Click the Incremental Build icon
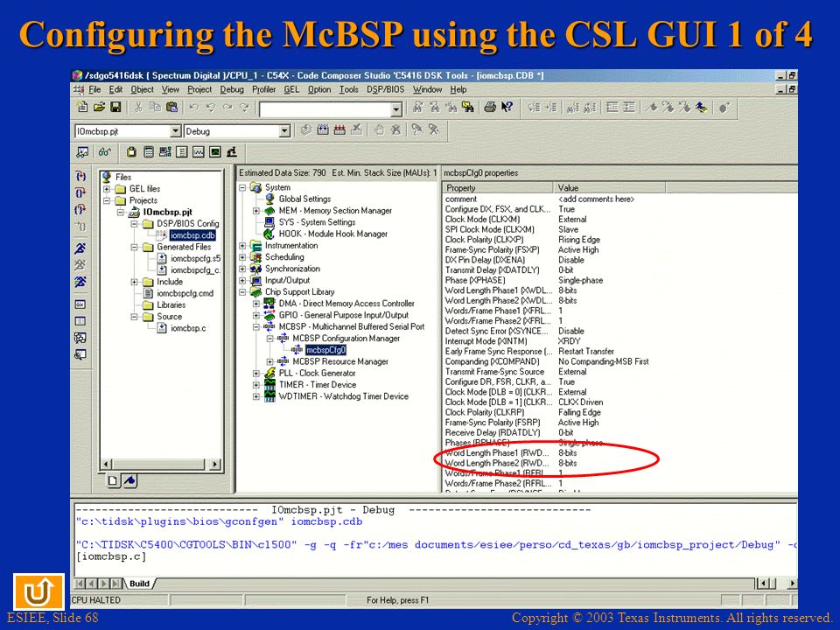840x630 pixels. 323,130
